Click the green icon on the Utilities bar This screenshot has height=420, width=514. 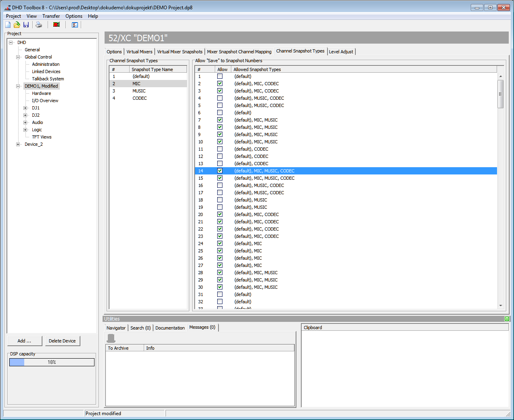click(x=507, y=319)
